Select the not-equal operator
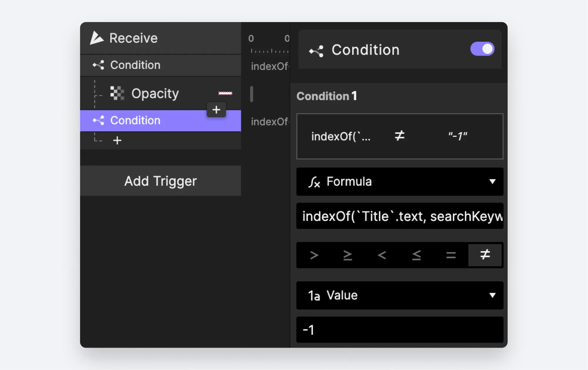The height and width of the screenshot is (370, 588). pyautogui.click(x=485, y=255)
